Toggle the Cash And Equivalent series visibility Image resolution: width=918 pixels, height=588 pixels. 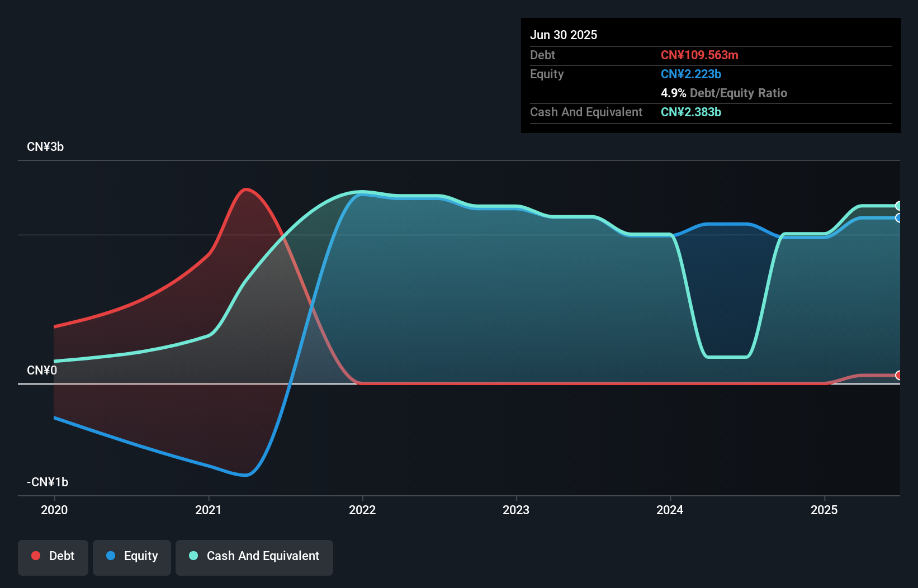254,556
